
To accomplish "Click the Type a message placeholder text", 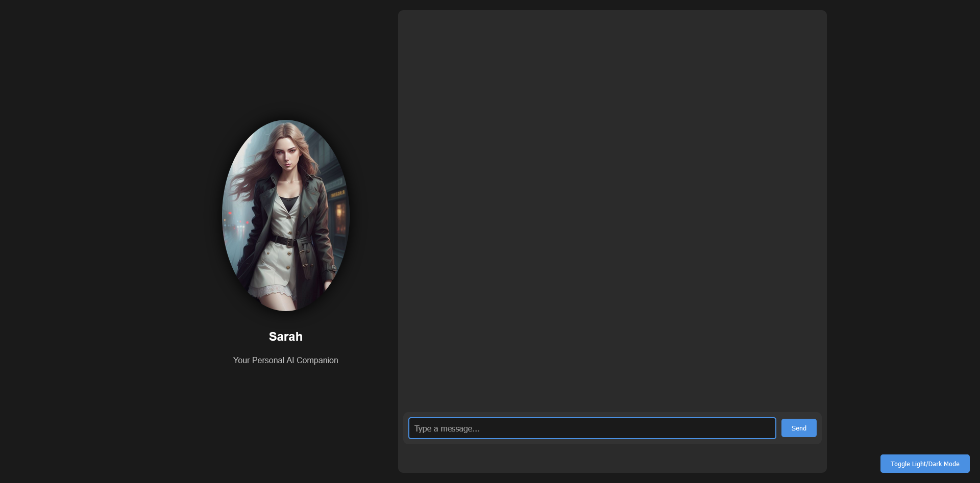I will coord(447,428).
